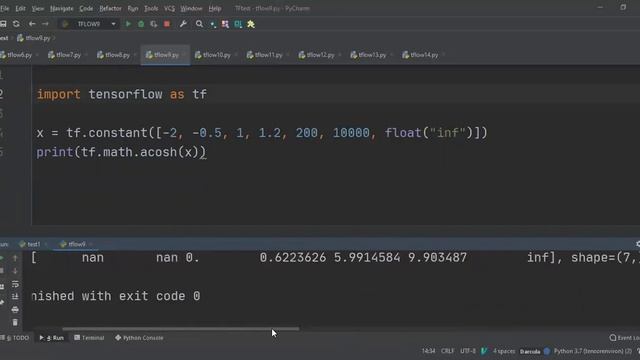
Task: Toggle Soft-Wrap in the Run console
Action: coord(15,284)
